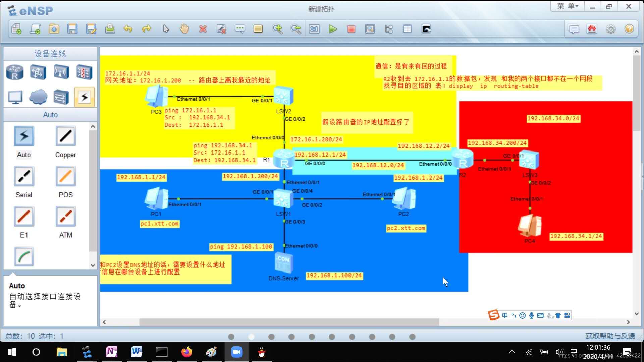644x362 pixels.
Task: Open the 菜单 dropdown menu
Action: tap(568, 6)
